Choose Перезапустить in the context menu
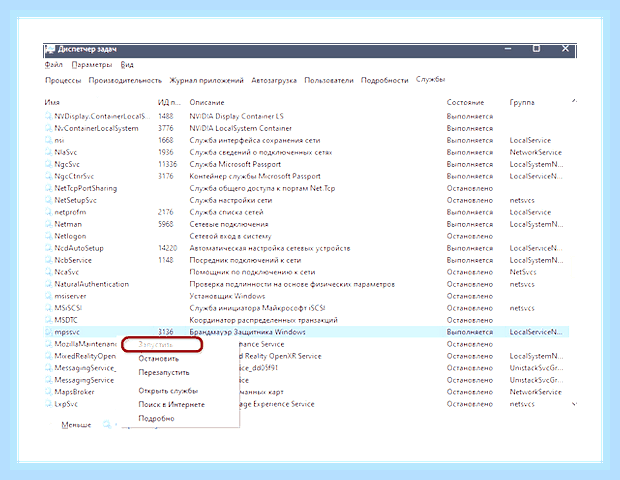The width and height of the screenshot is (620, 480). coord(164,372)
